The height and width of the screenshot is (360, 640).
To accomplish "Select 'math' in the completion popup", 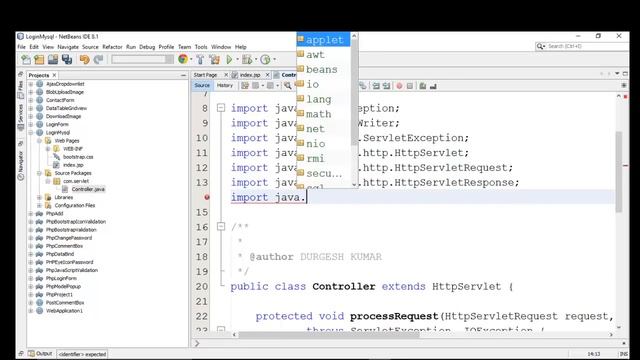I will (323, 114).
